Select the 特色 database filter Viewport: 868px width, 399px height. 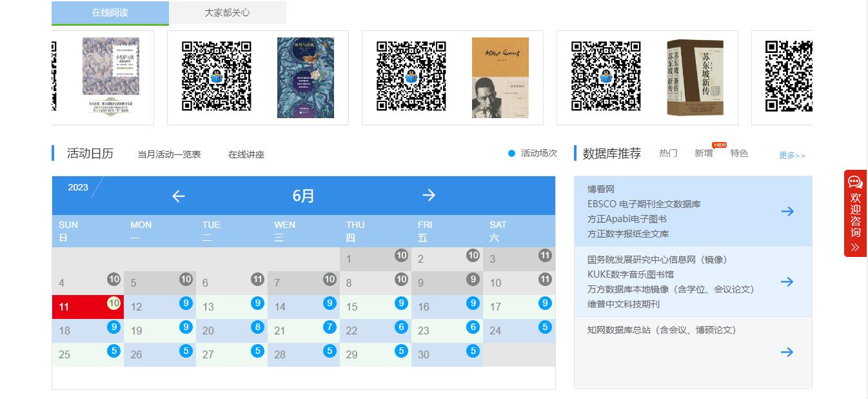pos(739,153)
